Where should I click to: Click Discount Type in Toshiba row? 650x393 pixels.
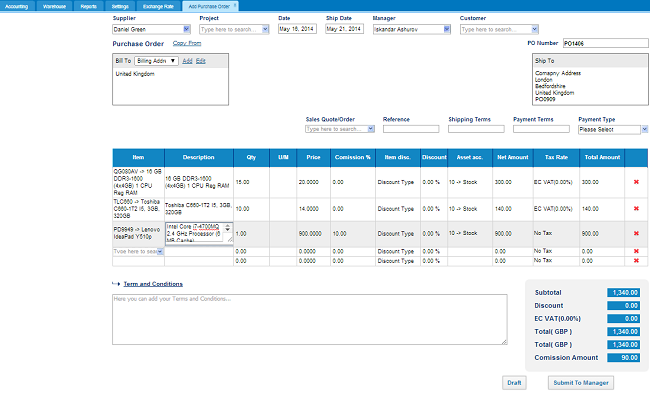(395, 209)
